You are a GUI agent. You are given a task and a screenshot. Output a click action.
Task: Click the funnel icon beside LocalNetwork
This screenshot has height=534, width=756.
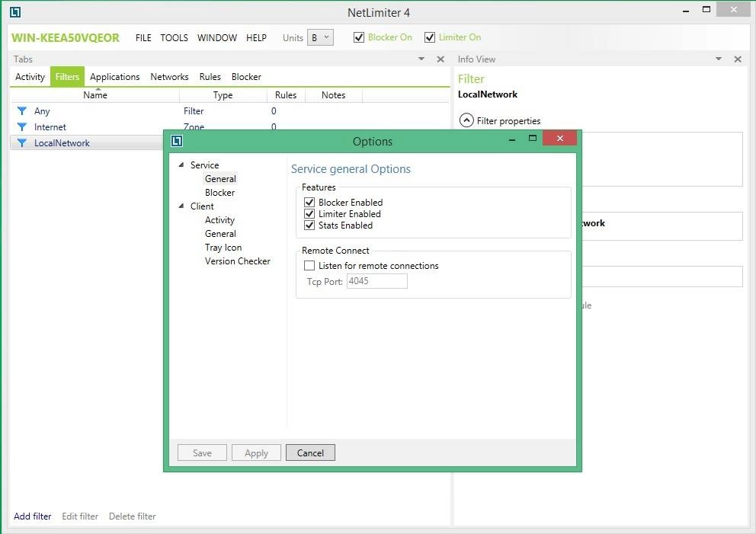tap(21, 142)
